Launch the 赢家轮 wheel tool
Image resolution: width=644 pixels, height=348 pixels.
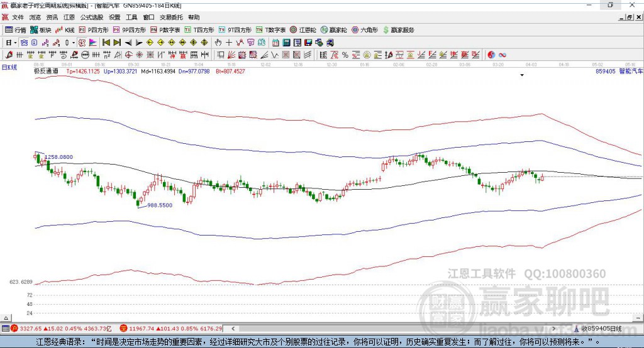tap(333, 30)
